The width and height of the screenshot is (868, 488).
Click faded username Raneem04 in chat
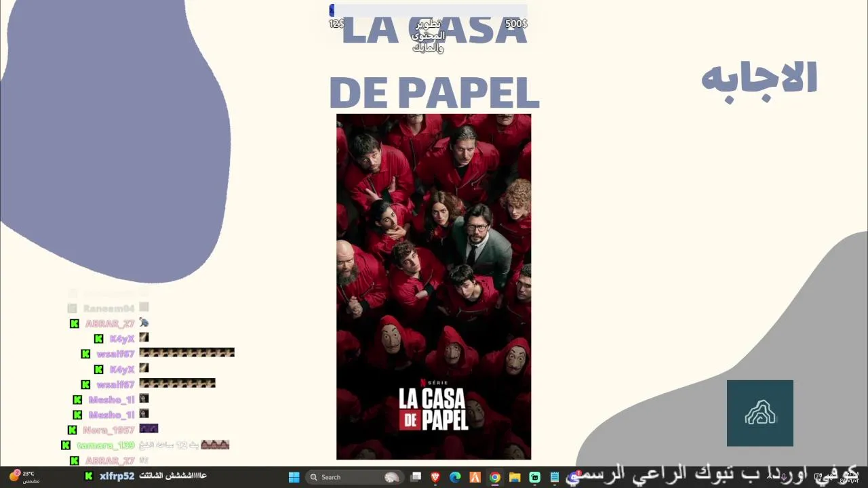(x=108, y=308)
